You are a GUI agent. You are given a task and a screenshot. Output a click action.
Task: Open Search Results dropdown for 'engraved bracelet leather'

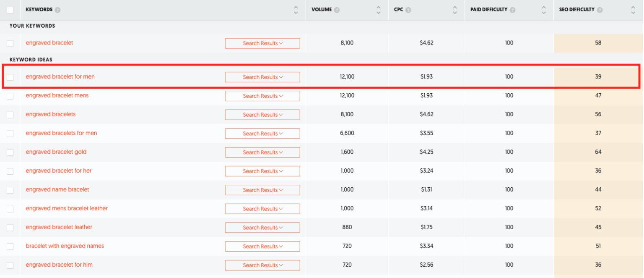click(x=262, y=227)
